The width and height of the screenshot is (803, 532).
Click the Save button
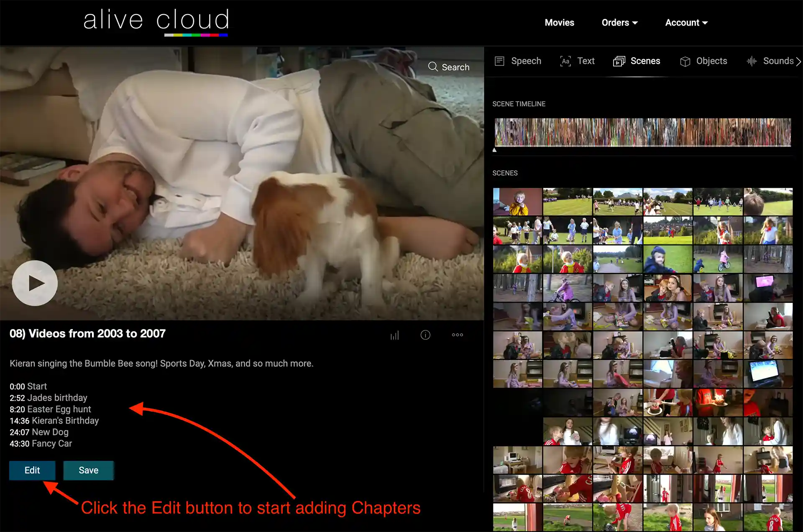88,471
